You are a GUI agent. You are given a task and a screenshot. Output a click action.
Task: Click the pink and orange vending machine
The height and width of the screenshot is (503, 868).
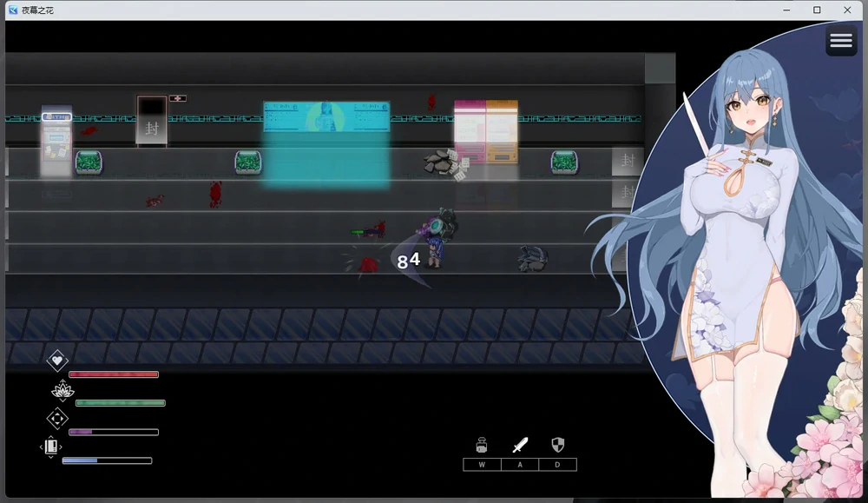[486, 132]
